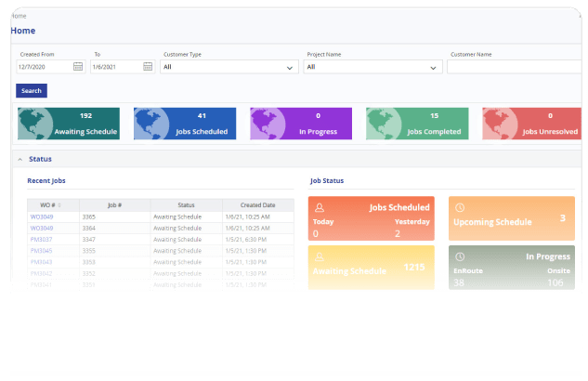Select the 192 Awaiting Schedule tile

click(x=69, y=124)
